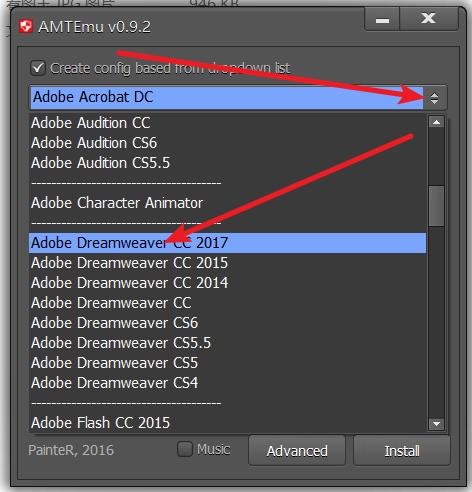The height and width of the screenshot is (492, 472).
Task: Minimize the AMTEmu window
Action: pyautogui.click(x=382, y=20)
